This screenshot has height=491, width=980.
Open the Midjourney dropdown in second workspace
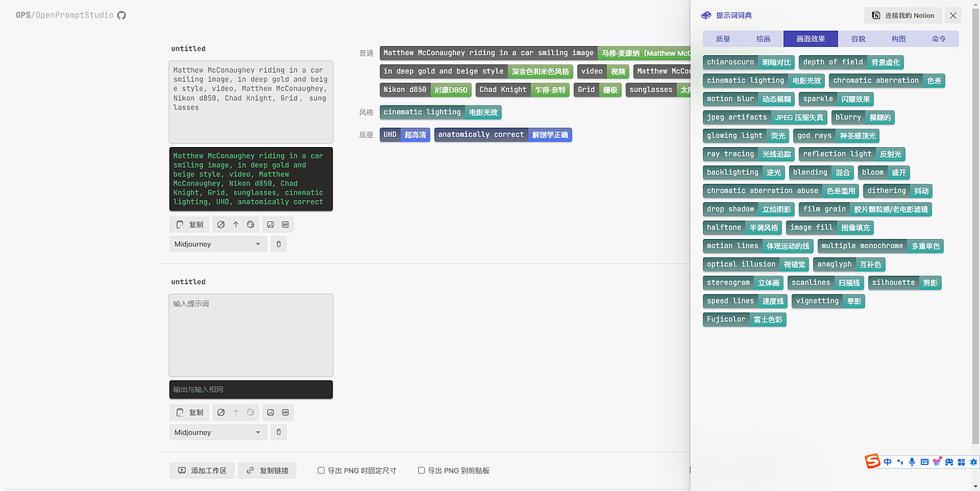218,432
